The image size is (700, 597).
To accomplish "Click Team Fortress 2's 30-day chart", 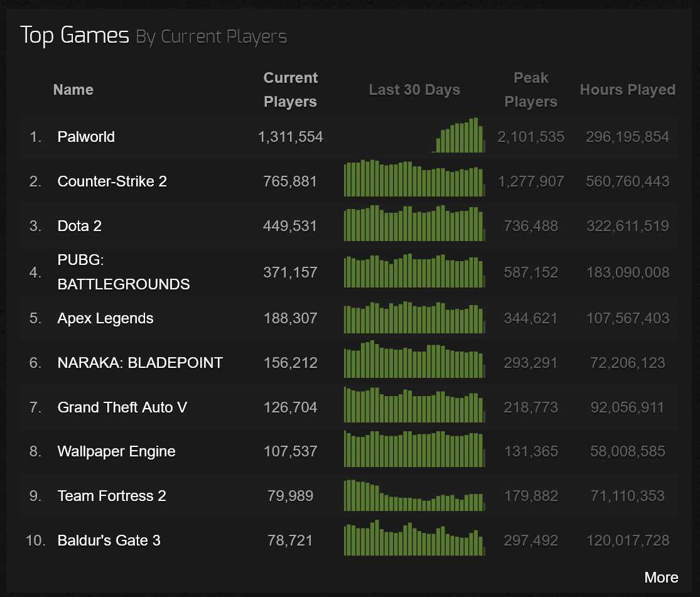I will coord(414,495).
